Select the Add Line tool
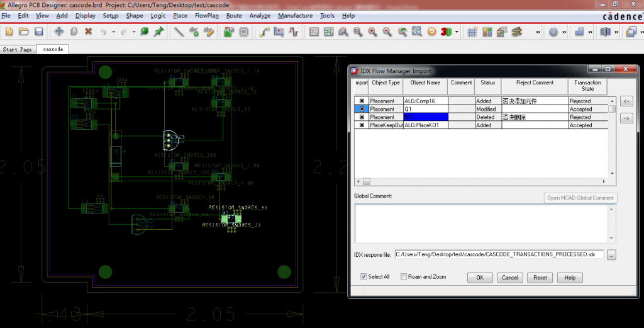The width and height of the screenshot is (644, 328). point(179,31)
